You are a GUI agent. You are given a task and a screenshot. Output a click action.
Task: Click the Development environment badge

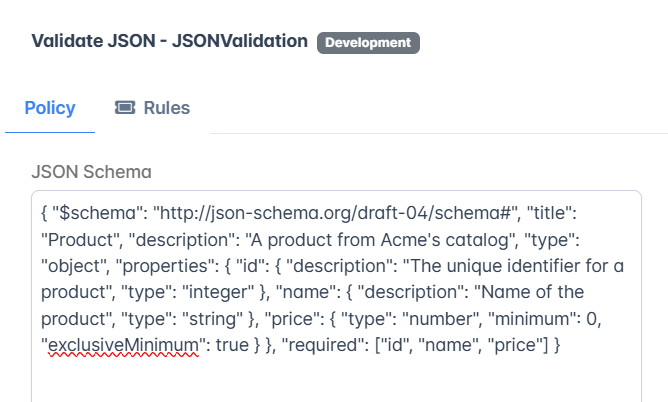[368, 43]
